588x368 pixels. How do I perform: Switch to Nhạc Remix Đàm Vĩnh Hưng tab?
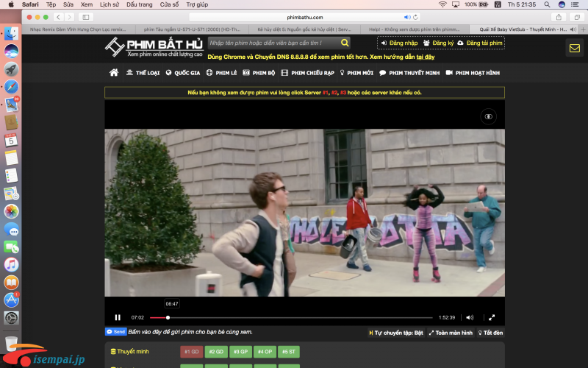[78, 29]
